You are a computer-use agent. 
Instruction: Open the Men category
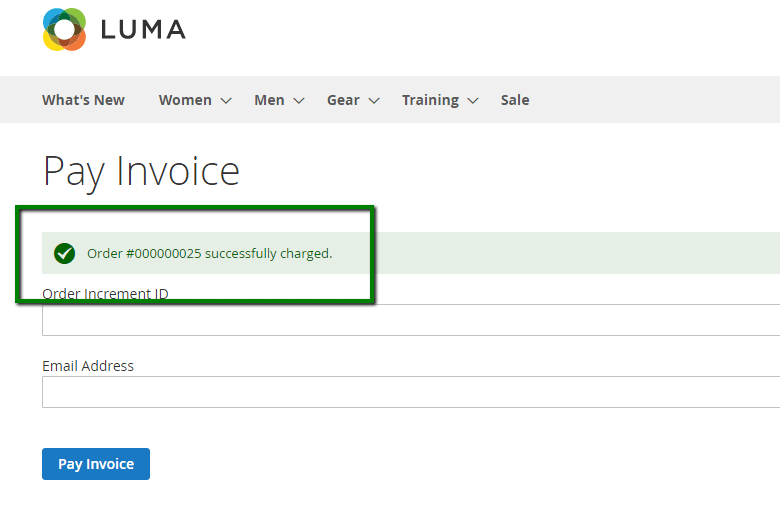coord(269,100)
